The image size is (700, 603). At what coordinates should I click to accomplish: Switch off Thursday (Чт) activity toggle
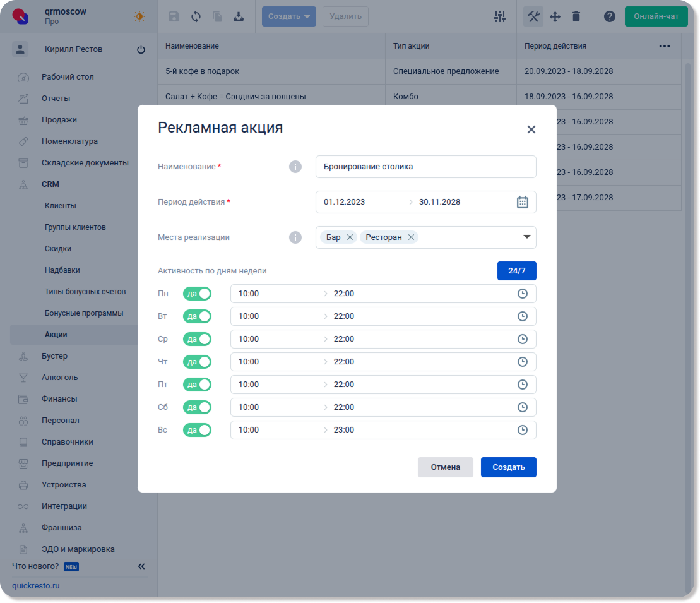[197, 362]
